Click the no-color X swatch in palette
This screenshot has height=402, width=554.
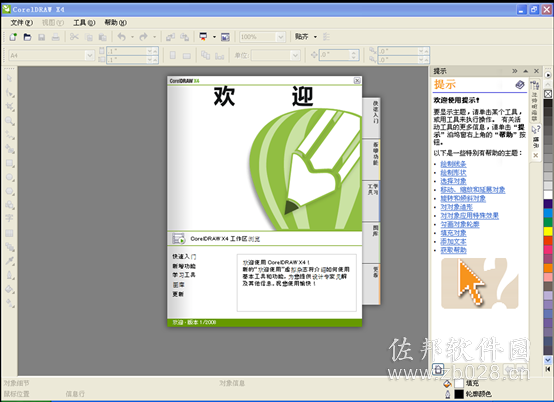click(548, 94)
